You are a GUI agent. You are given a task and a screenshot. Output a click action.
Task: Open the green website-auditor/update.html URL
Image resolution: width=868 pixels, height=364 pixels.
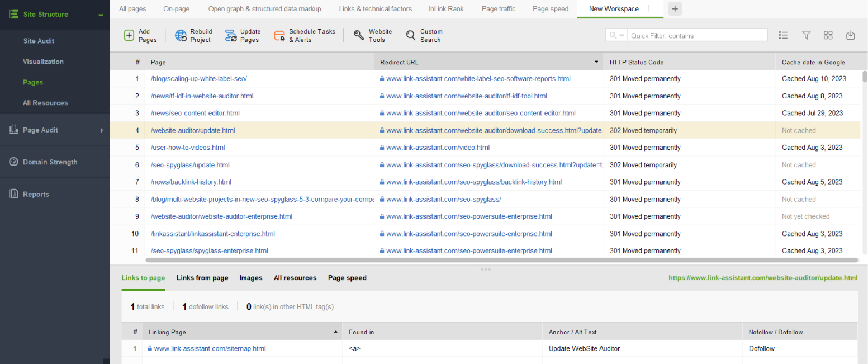pos(763,278)
